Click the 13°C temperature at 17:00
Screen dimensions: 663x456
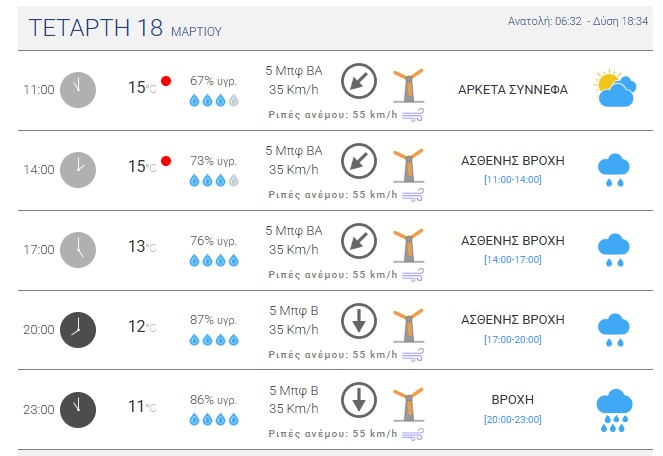[141, 248]
